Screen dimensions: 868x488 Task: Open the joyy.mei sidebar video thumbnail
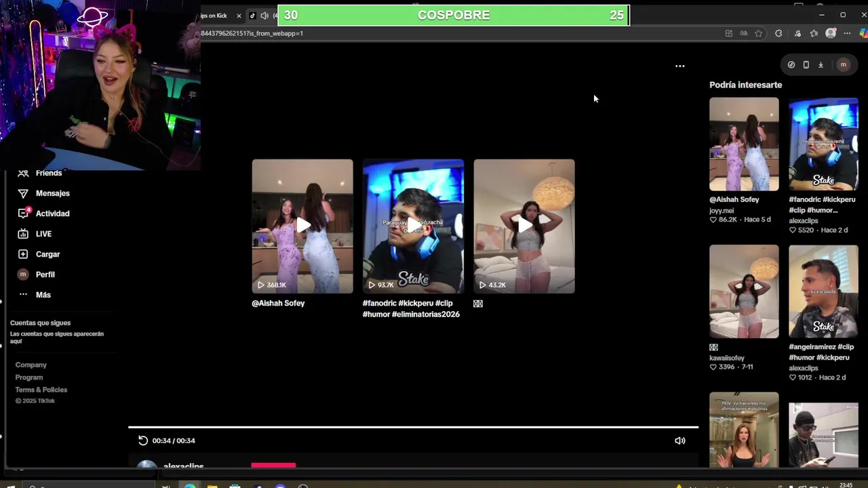(744, 144)
